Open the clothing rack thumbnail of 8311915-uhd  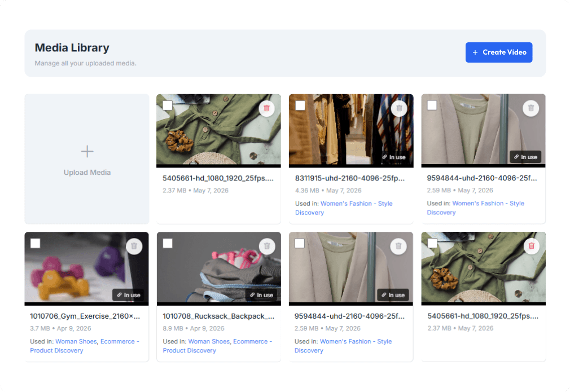pyautogui.click(x=351, y=130)
